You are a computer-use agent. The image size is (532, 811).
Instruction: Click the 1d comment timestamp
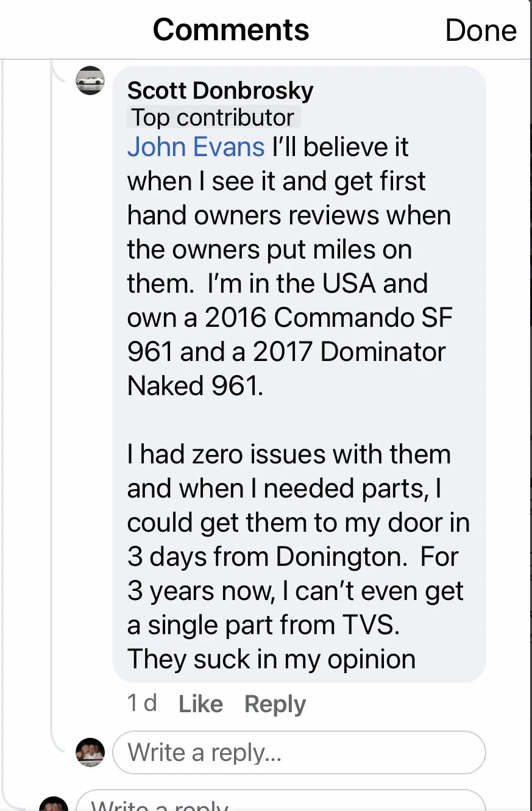(x=141, y=703)
